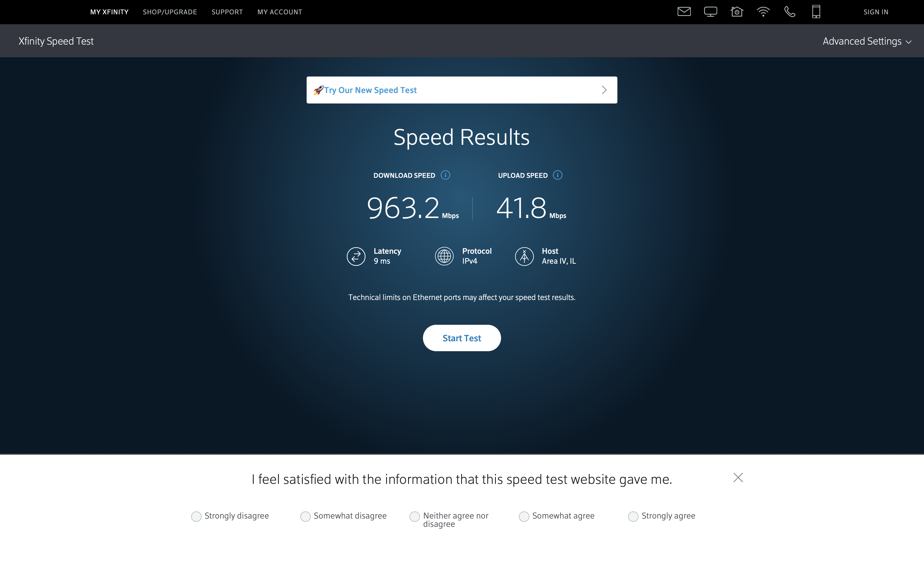Open the phone handset icon
The height and width of the screenshot is (578, 924).
click(790, 12)
